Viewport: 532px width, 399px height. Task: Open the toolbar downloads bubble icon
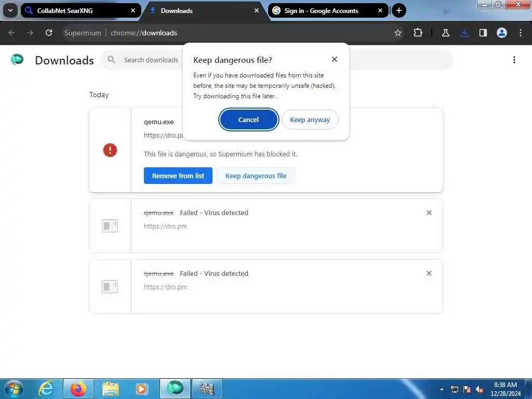(x=464, y=33)
